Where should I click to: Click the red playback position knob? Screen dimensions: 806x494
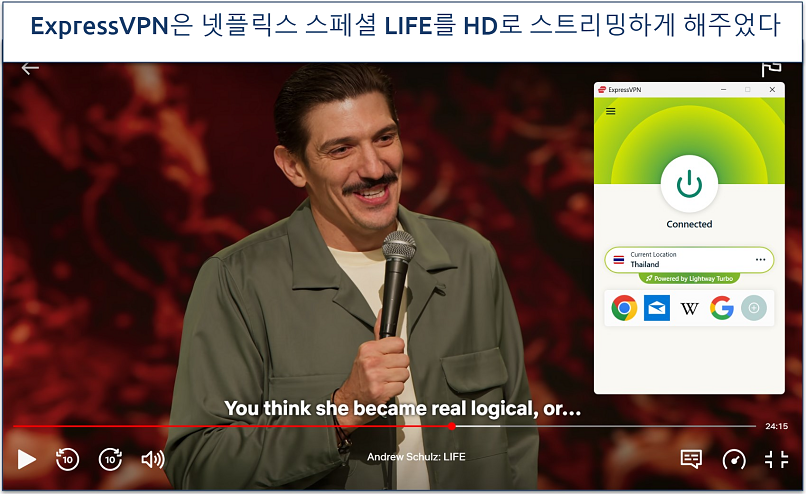tap(451, 426)
